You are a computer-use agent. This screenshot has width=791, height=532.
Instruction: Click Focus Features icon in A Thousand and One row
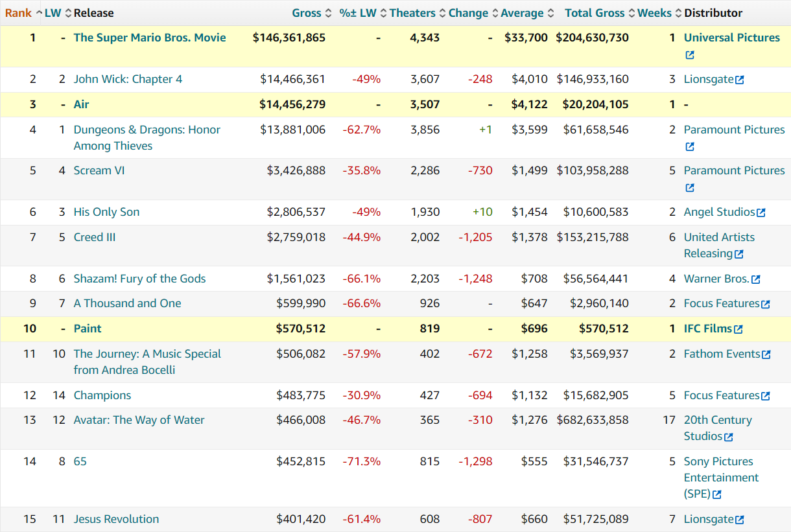point(766,305)
